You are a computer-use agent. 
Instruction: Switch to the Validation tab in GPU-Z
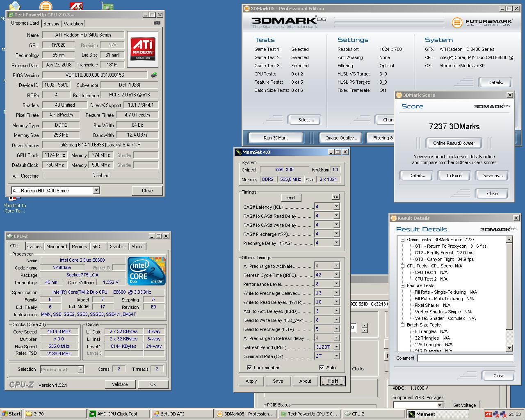coord(73,24)
